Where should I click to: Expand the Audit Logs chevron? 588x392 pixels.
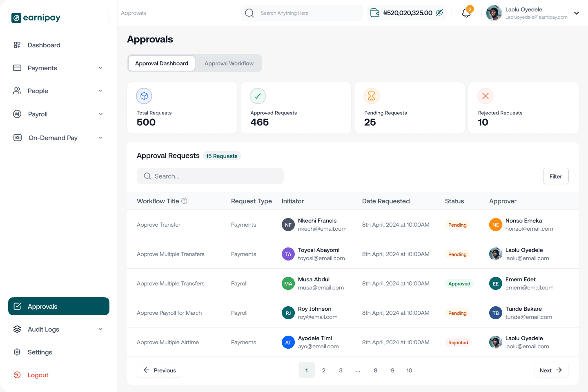pyautogui.click(x=100, y=330)
